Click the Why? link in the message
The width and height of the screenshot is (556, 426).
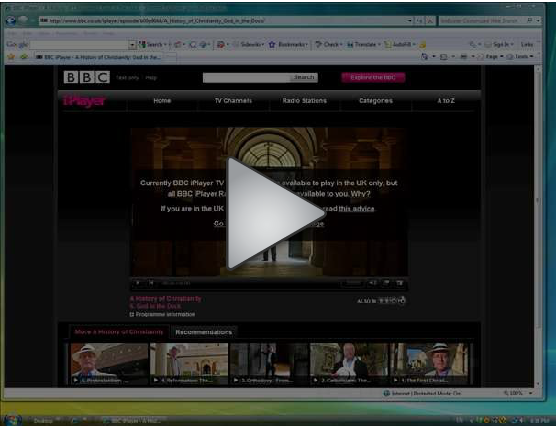(361, 194)
